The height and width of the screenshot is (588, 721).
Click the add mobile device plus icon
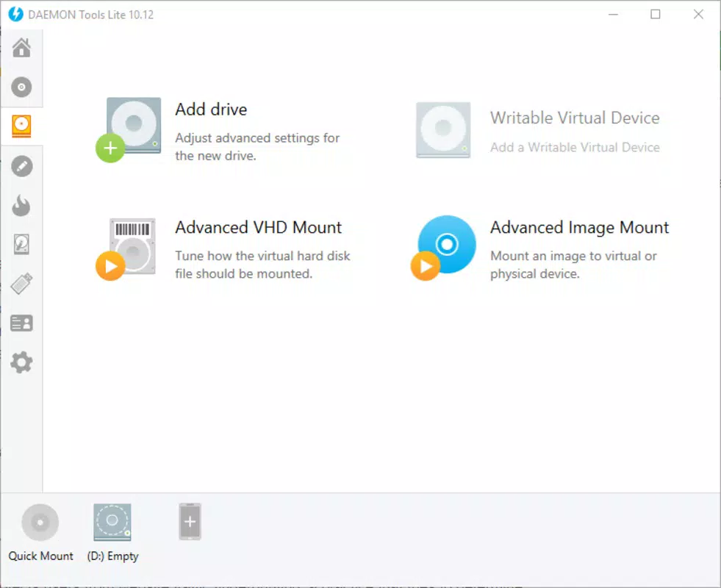pos(190,522)
